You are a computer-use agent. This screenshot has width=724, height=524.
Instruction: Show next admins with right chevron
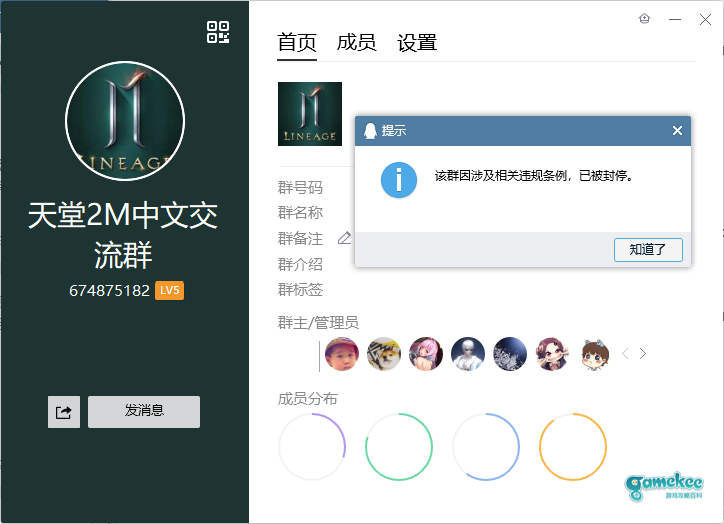[643, 354]
